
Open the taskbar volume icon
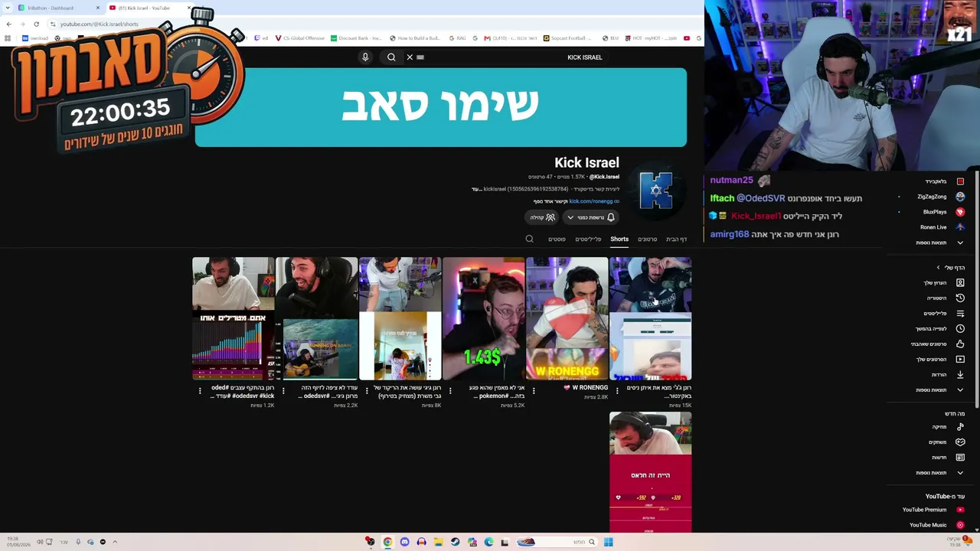coord(40,542)
